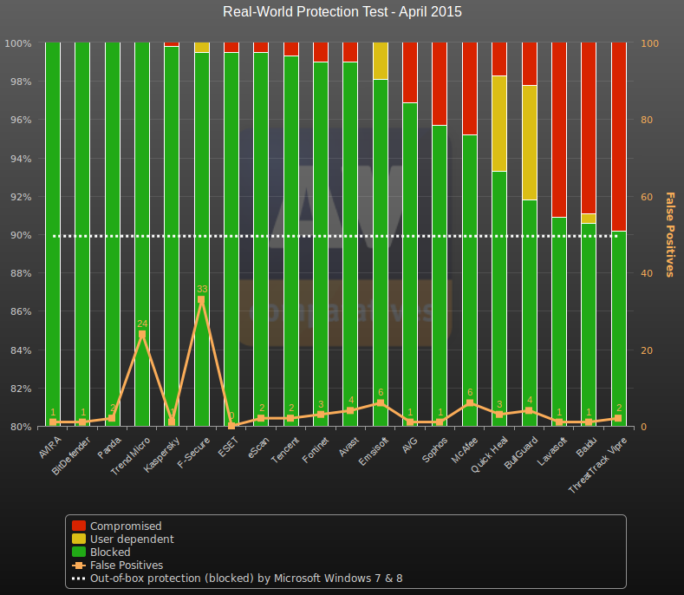684x595 pixels.
Task: Click McAfee's red compromised bar segment
Action: coord(470,89)
